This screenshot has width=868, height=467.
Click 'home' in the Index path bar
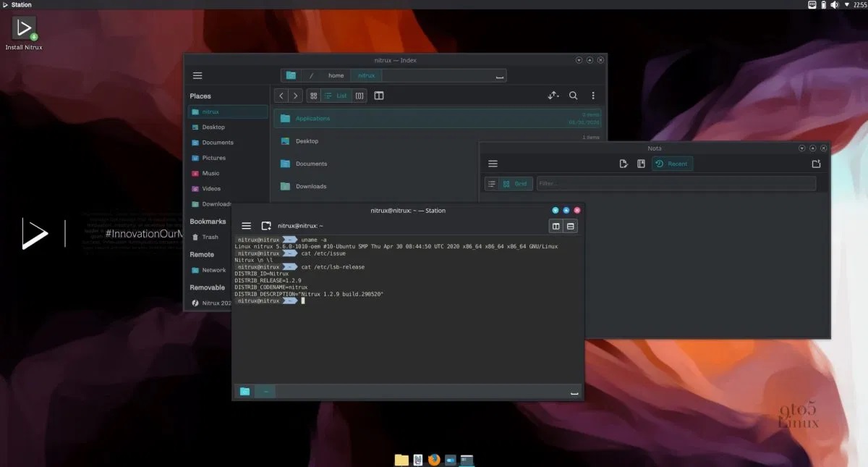coord(336,75)
